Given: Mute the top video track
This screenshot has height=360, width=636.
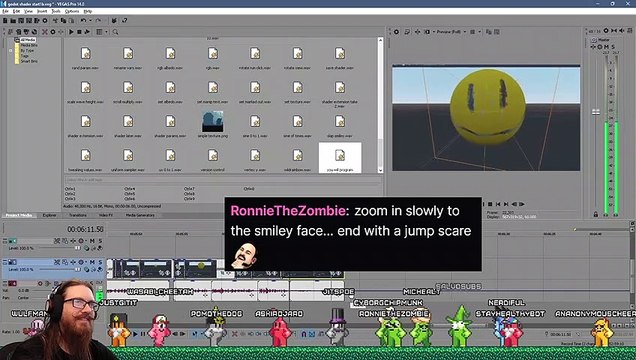Looking at the screenshot, I should (x=92, y=241).
